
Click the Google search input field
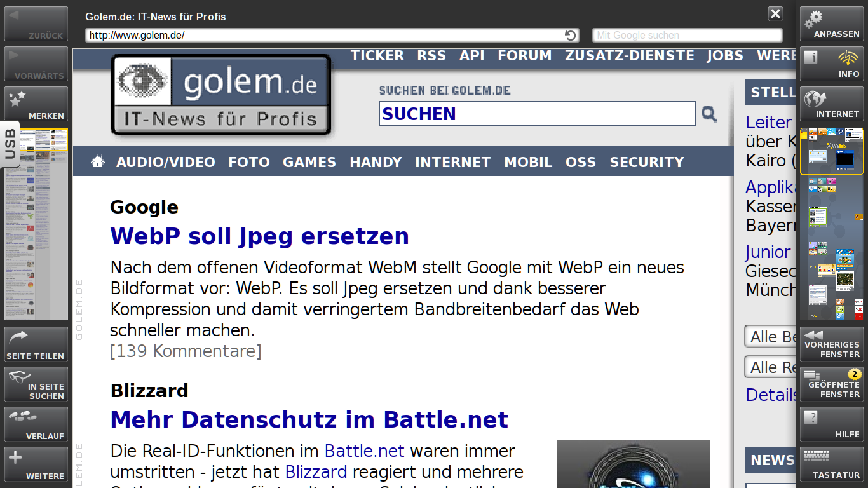tap(687, 36)
